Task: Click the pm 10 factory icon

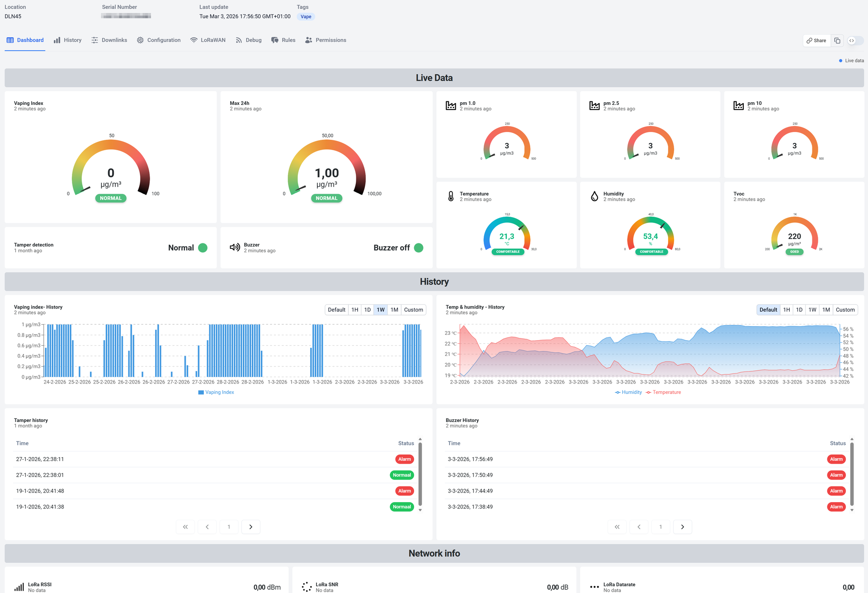Action: (738, 106)
